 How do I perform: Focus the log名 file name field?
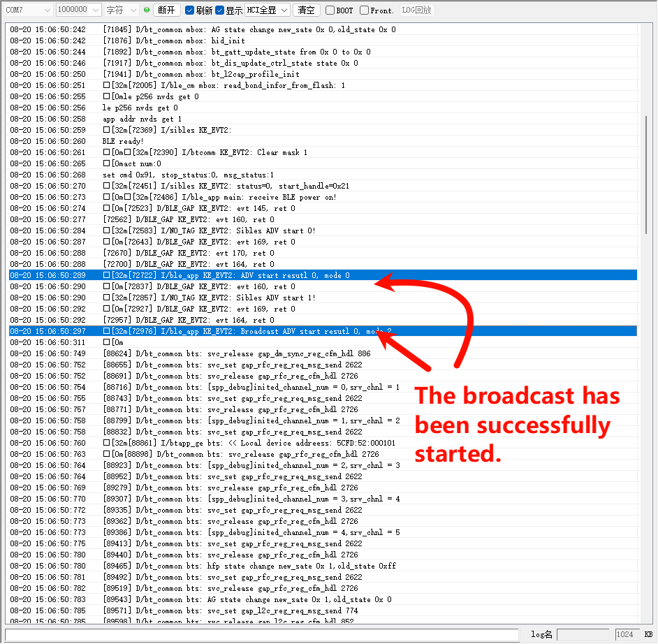pos(583,634)
